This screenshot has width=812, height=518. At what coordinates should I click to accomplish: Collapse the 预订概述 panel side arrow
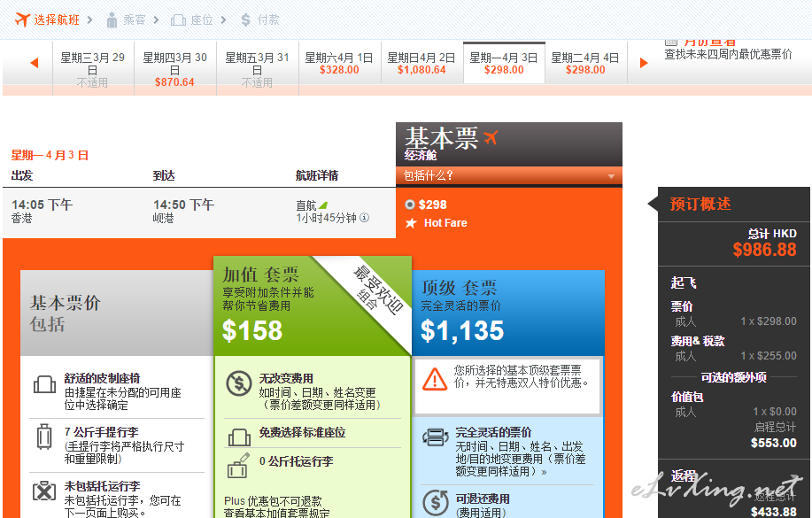tap(653, 203)
